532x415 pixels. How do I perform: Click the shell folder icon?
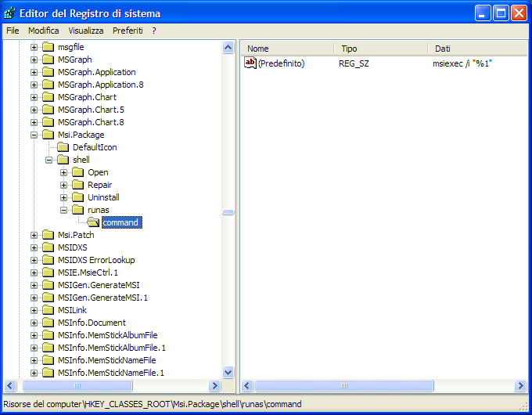(63, 160)
